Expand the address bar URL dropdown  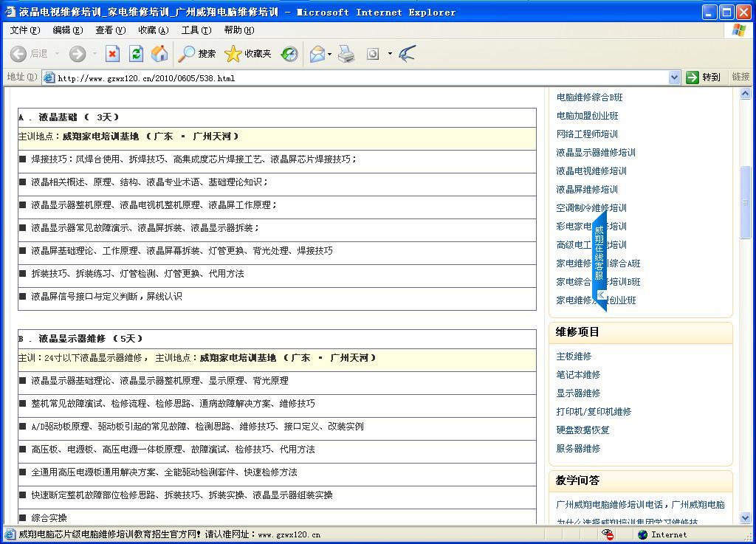coord(674,78)
